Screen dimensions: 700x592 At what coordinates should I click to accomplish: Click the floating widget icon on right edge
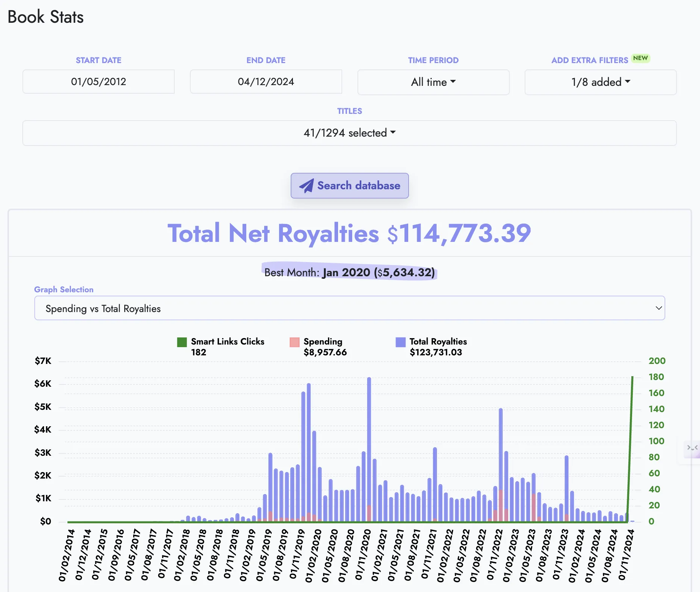692,448
